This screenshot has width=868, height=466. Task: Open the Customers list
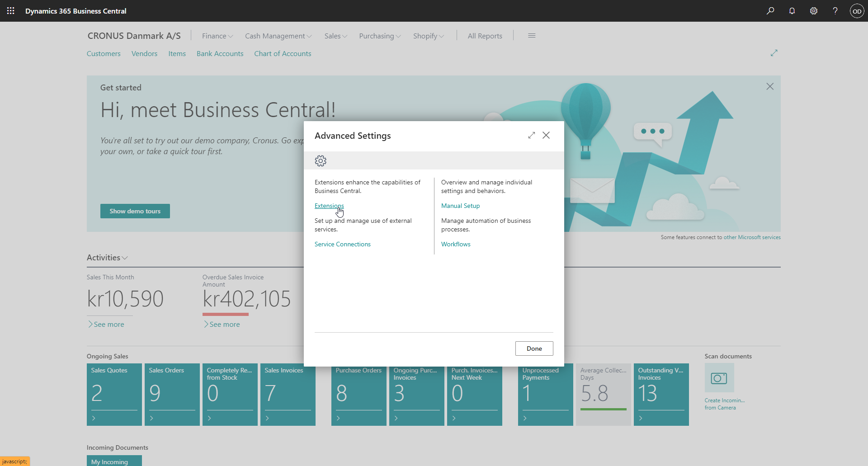tap(104, 53)
